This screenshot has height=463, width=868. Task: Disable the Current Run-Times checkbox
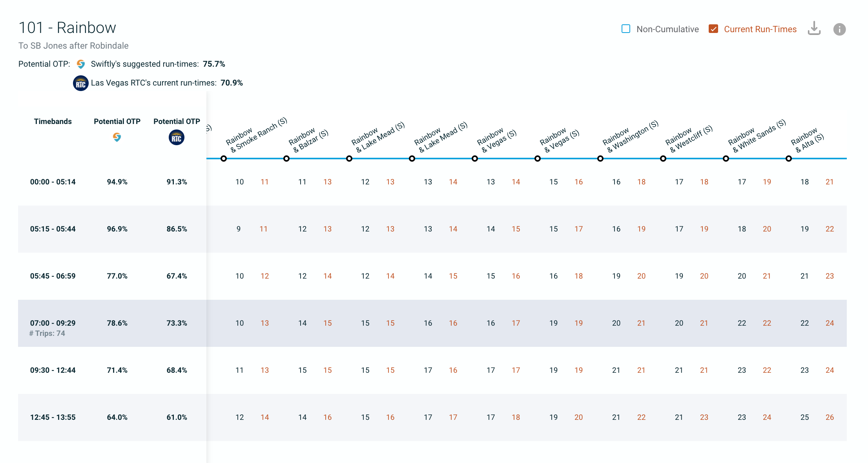713,29
